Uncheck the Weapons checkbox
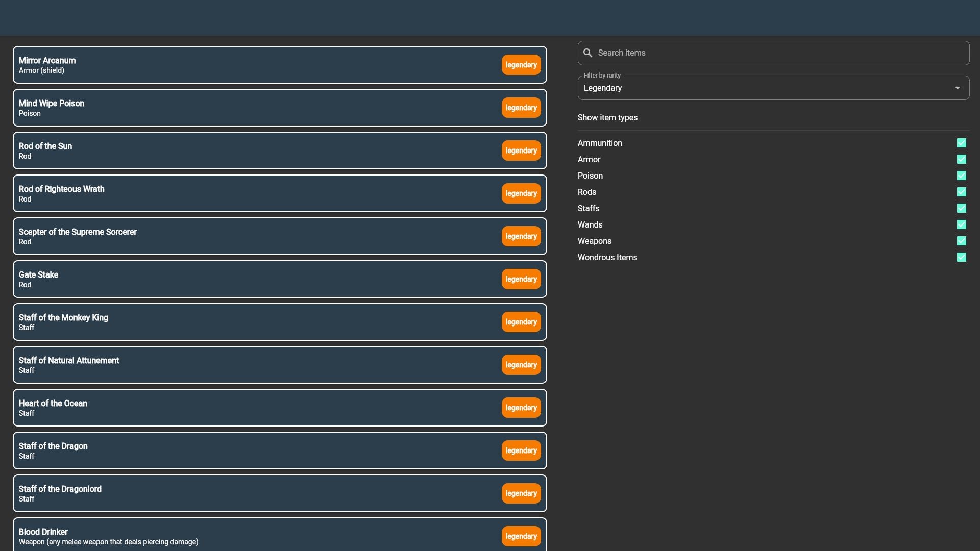The image size is (980, 551). click(961, 241)
